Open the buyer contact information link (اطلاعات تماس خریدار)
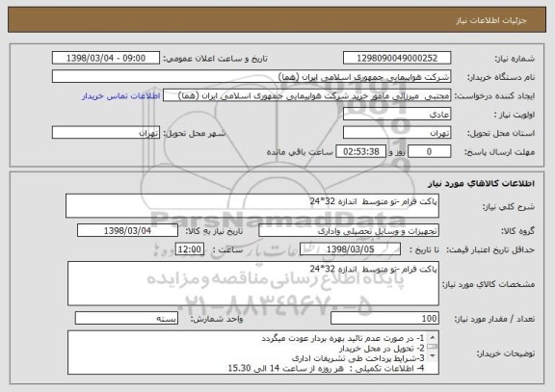Screen dimensions: 555x392 [121, 96]
